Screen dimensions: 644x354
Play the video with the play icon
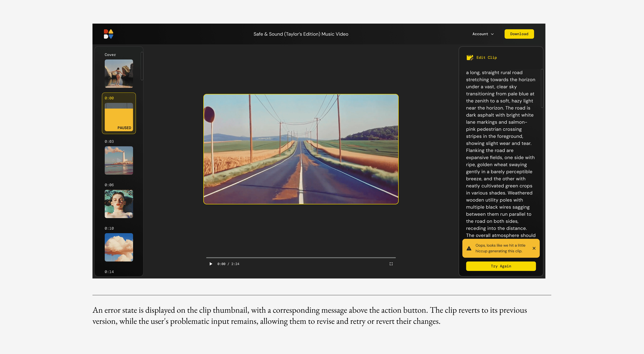point(211,264)
